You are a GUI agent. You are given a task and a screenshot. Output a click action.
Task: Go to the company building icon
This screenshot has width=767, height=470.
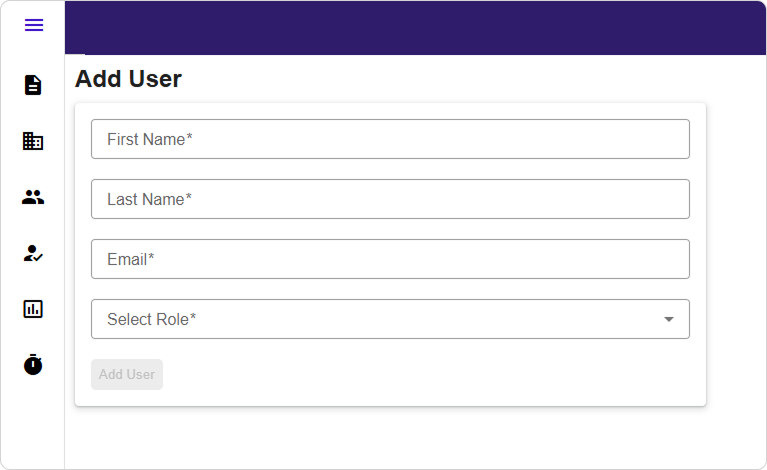[x=33, y=141]
